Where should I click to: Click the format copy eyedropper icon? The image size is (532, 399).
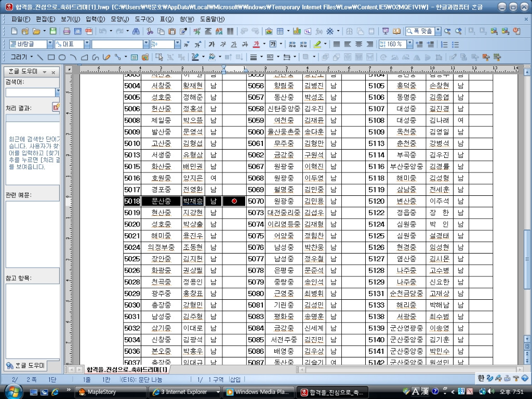click(x=183, y=31)
